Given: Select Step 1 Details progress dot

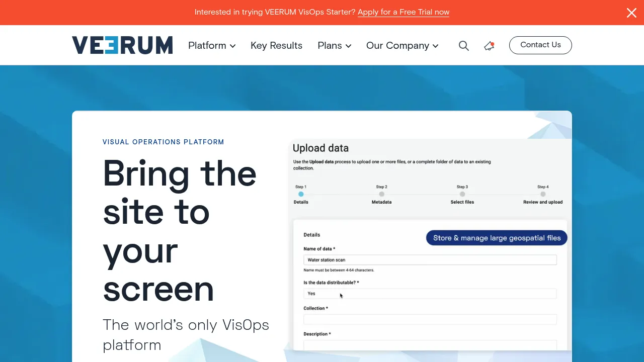Looking at the screenshot, I should (x=301, y=194).
